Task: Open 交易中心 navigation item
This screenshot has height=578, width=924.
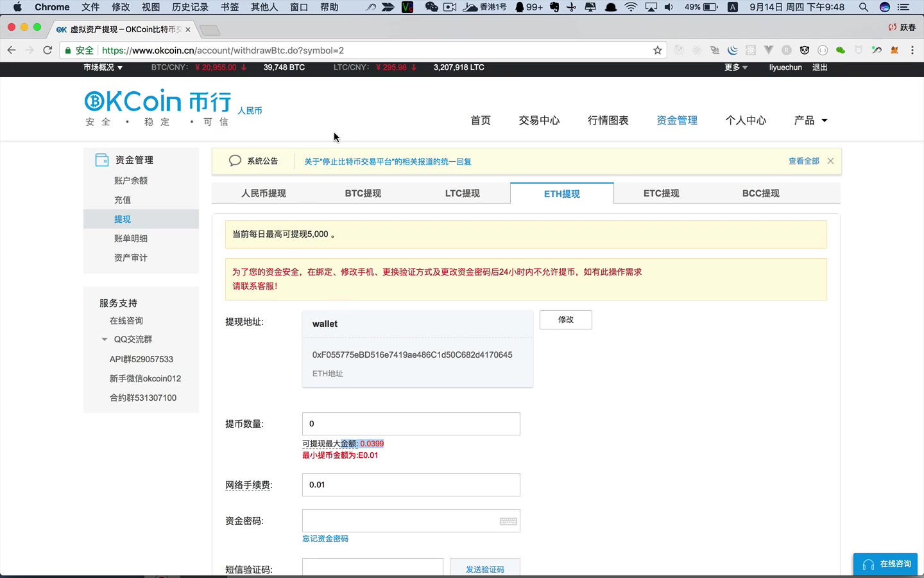Action: [x=539, y=120]
